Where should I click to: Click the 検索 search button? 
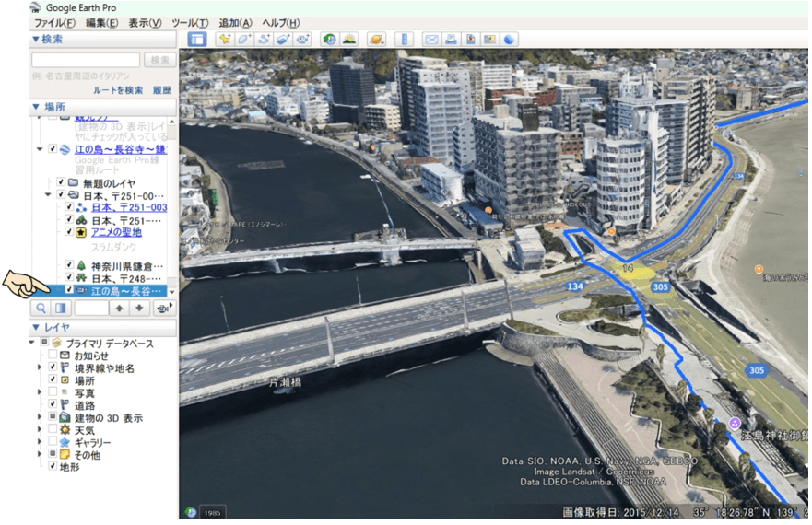[x=160, y=60]
